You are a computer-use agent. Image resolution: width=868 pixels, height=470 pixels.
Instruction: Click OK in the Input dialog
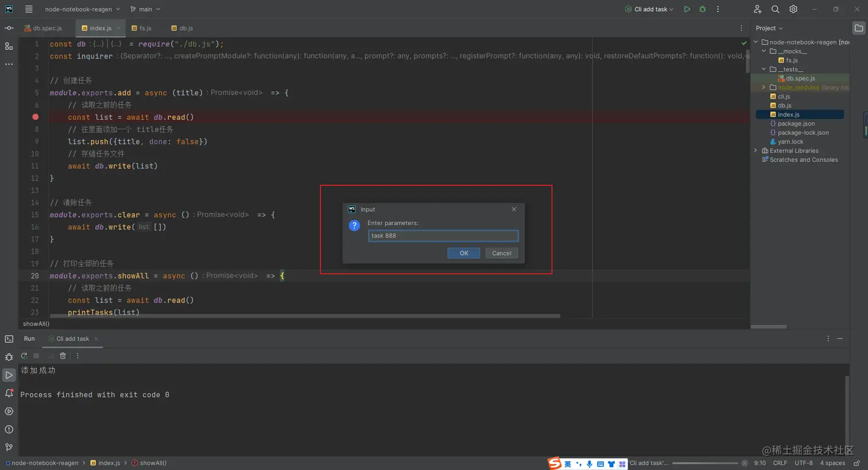(464, 253)
